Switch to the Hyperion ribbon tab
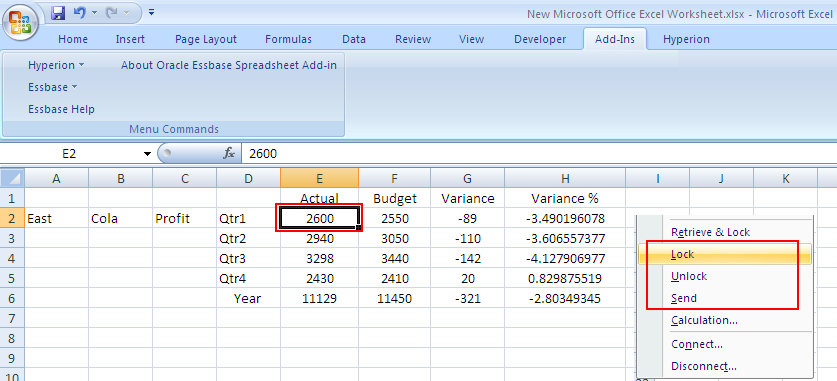837x381 pixels. click(686, 39)
